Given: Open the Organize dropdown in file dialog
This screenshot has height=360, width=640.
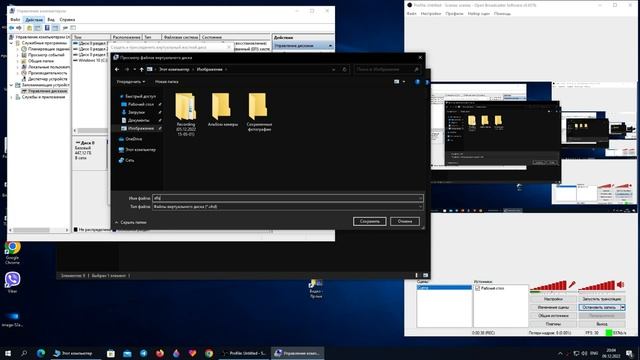Looking at the screenshot, I should pos(131,82).
